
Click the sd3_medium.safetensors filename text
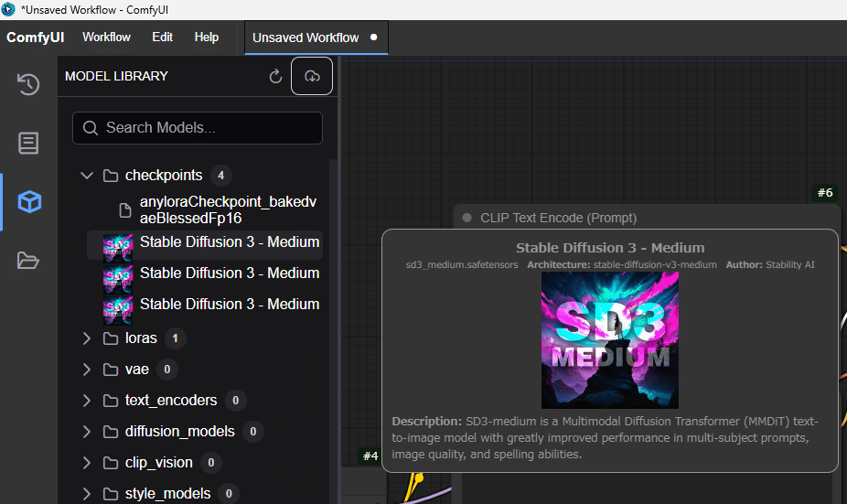[x=462, y=264]
